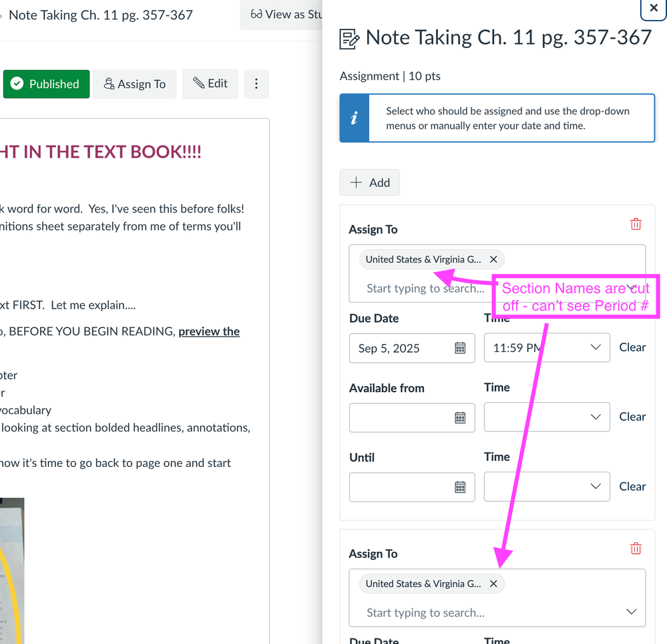This screenshot has width=667, height=644.
Task: Click the red trash icon in first Assign To card
Action: (636, 224)
